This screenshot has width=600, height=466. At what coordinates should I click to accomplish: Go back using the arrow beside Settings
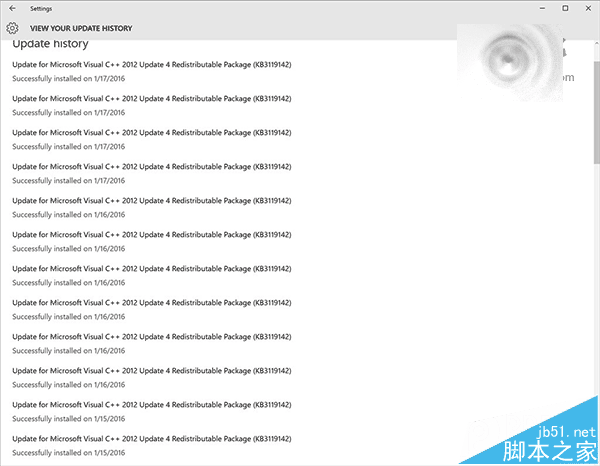pos(12,8)
